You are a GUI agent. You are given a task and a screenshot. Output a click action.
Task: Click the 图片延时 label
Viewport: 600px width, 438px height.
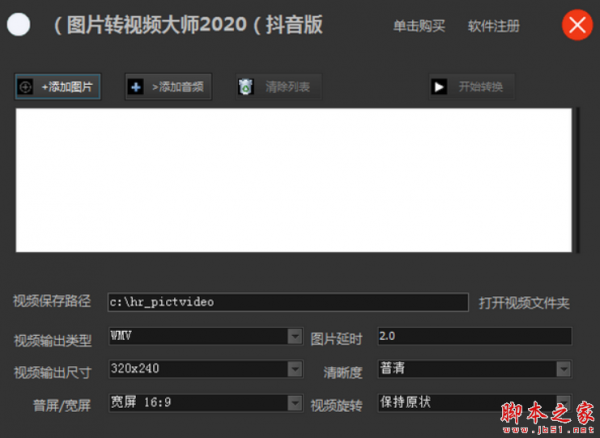pyautogui.click(x=336, y=339)
